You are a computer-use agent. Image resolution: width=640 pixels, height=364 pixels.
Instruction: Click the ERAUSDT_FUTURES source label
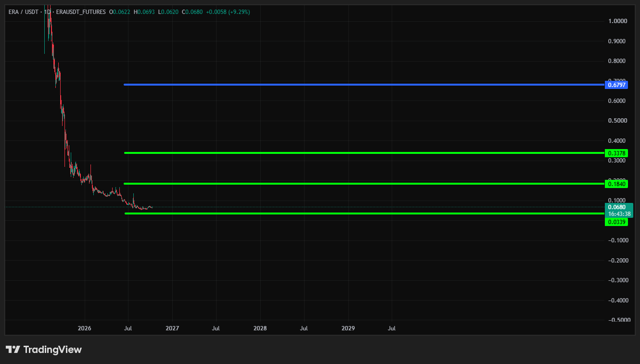pyautogui.click(x=81, y=12)
